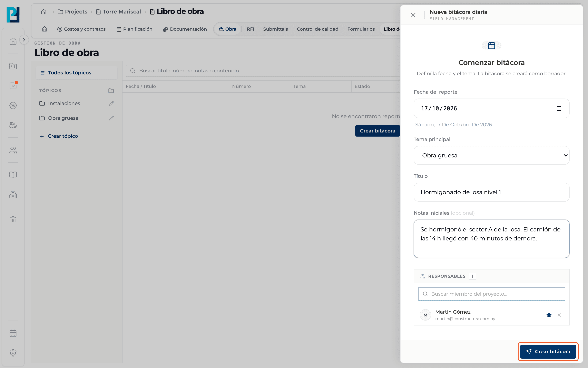Open the dollar costs icon in sidebar
The width and height of the screenshot is (588, 368).
13,105
